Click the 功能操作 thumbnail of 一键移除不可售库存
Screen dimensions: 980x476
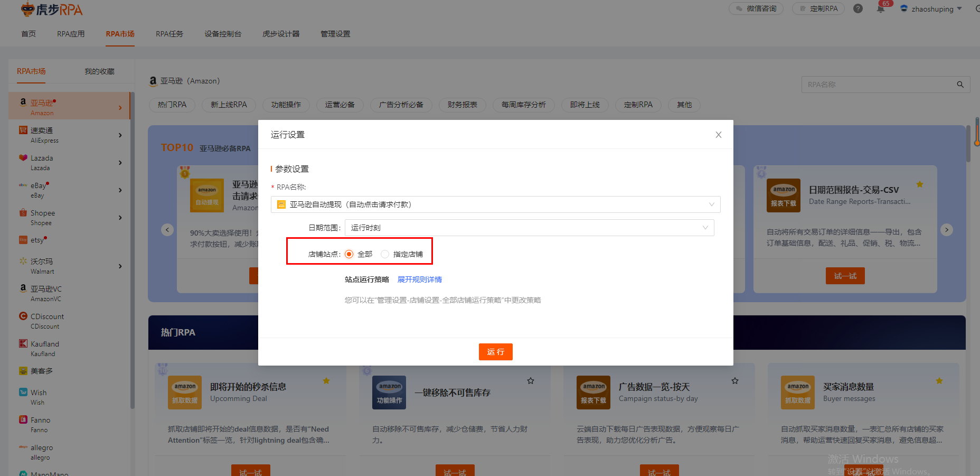pos(389,393)
